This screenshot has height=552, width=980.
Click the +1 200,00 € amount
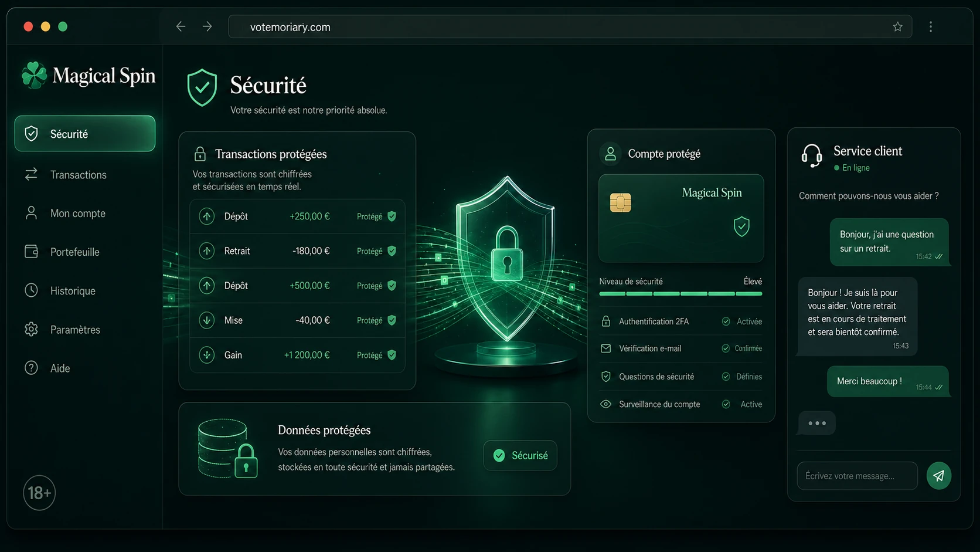[307, 355]
